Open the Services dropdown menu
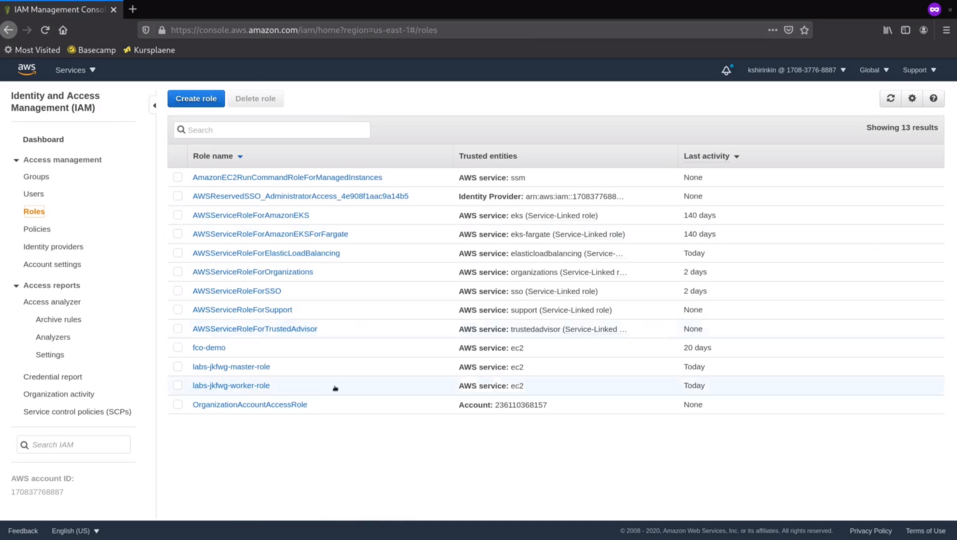This screenshot has height=540, width=957. (75, 70)
